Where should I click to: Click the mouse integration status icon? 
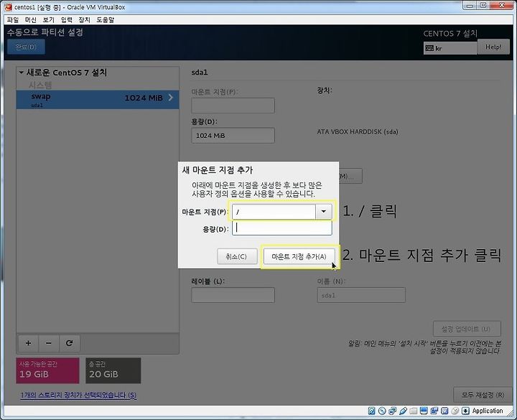click(x=455, y=411)
